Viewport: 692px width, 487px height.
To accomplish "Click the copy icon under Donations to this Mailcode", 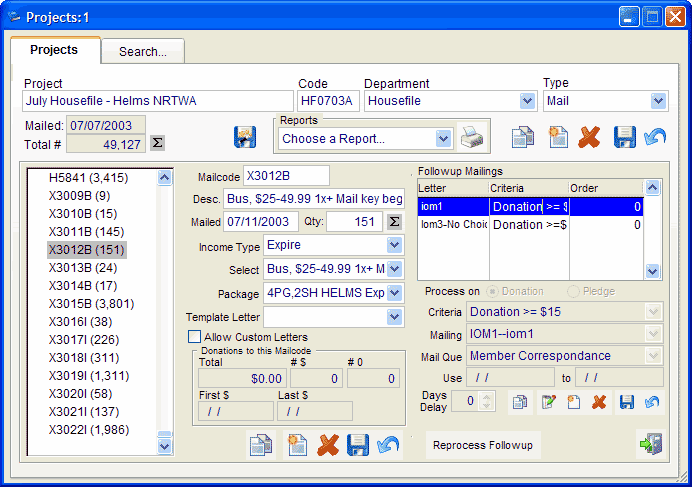I will pos(261,445).
